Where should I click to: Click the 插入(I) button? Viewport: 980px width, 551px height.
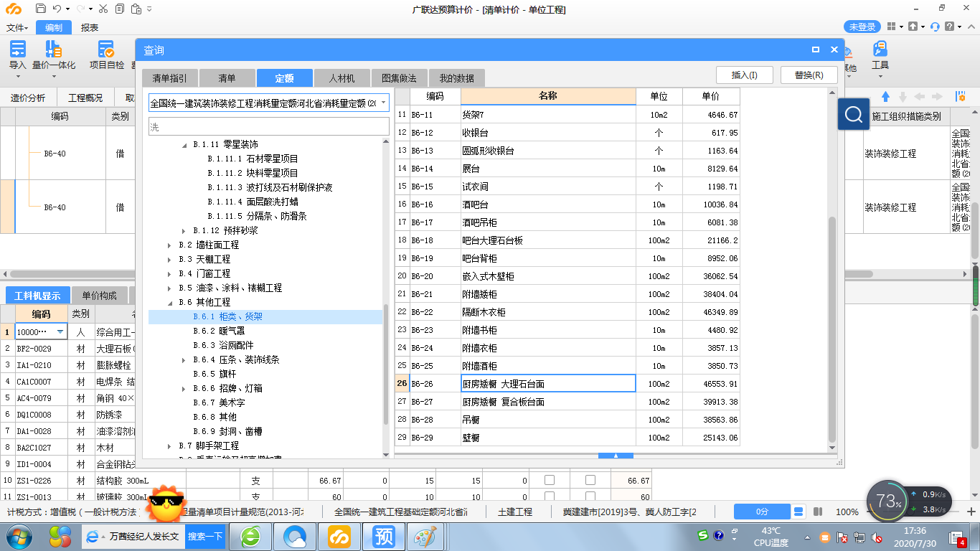click(x=745, y=75)
